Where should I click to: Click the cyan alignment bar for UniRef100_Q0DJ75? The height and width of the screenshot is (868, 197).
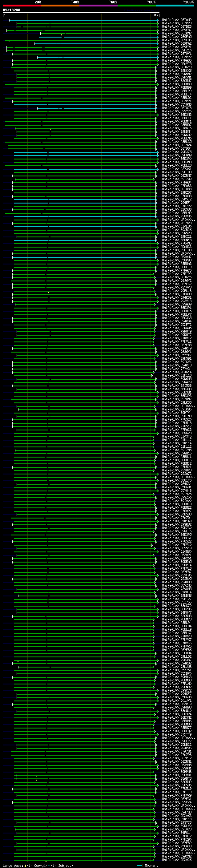(86, 152)
